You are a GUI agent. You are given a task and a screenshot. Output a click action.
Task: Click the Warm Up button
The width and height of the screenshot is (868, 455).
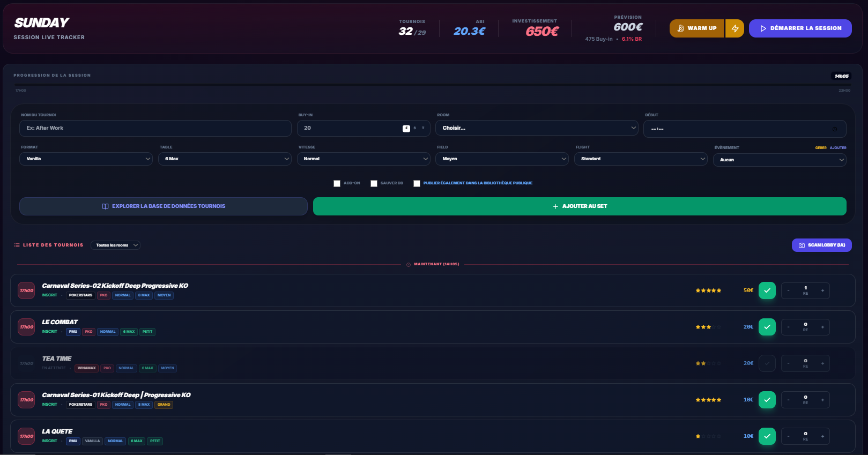697,28
